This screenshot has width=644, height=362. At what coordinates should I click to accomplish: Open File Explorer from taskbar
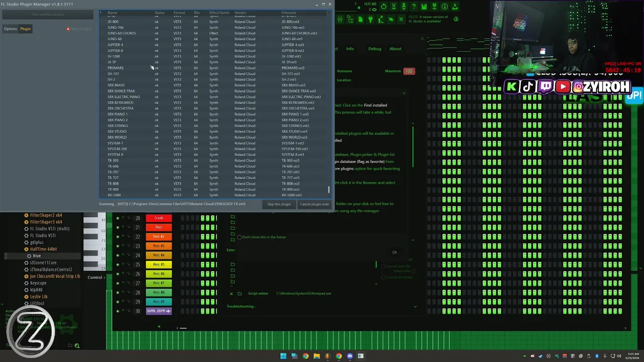(316, 356)
